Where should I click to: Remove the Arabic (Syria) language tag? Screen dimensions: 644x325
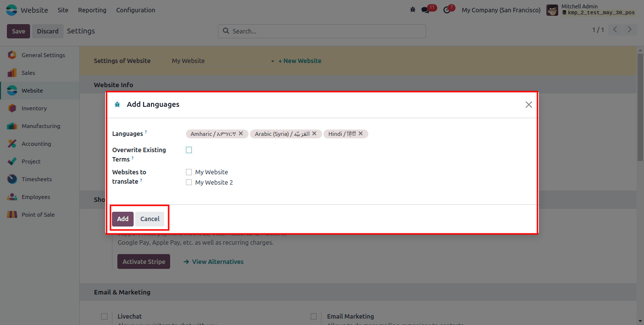click(x=315, y=133)
